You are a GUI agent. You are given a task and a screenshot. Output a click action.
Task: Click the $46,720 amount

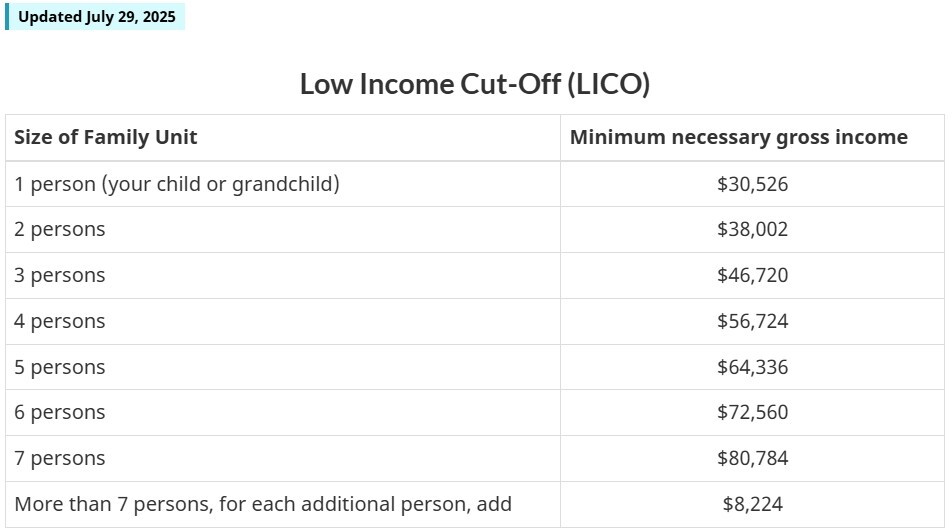752,276
